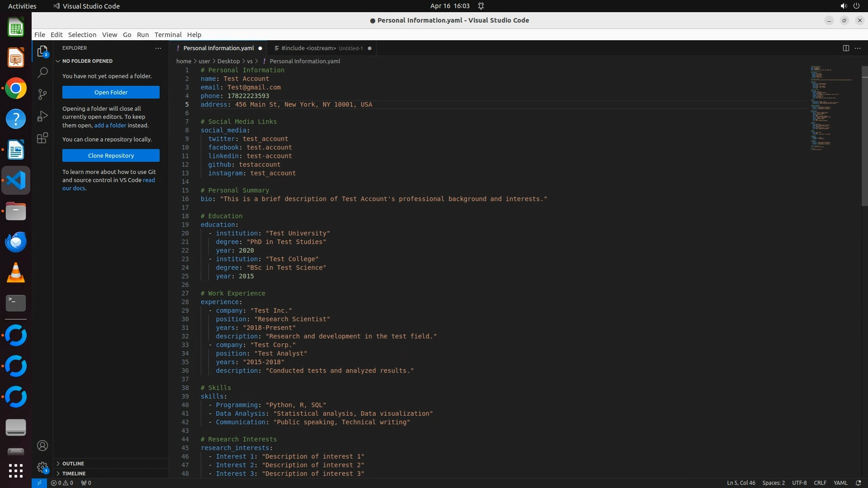
Task: Open the Manage gear settings icon
Action: click(42, 467)
